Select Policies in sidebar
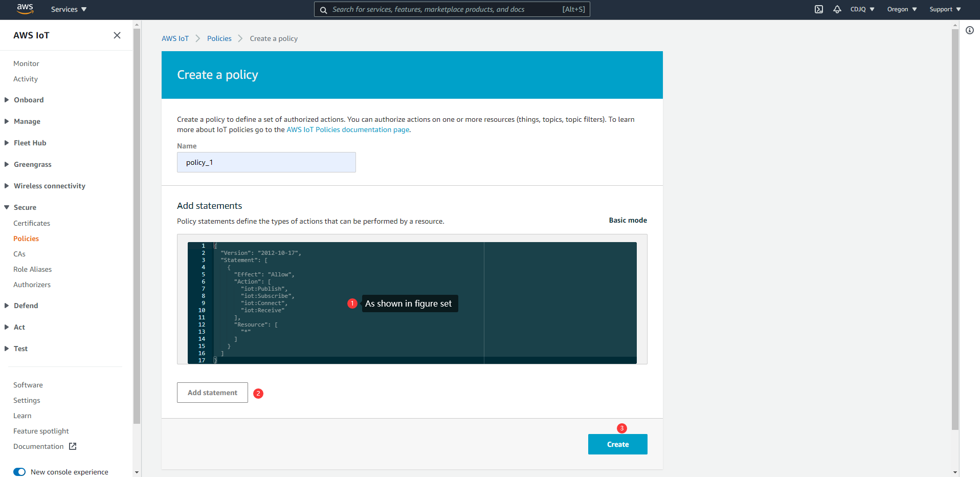The width and height of the screenshot is (980, 477). click(x=26, y=238)
